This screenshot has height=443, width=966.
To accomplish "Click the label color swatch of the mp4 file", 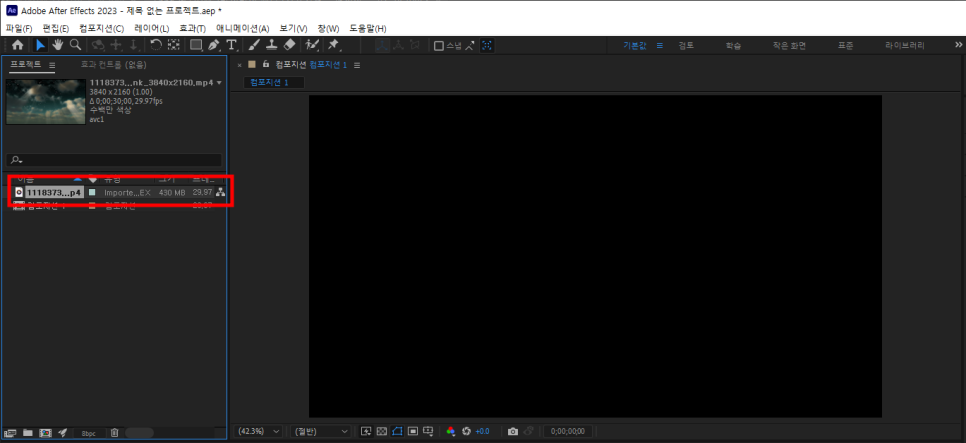I will point(93,192).
